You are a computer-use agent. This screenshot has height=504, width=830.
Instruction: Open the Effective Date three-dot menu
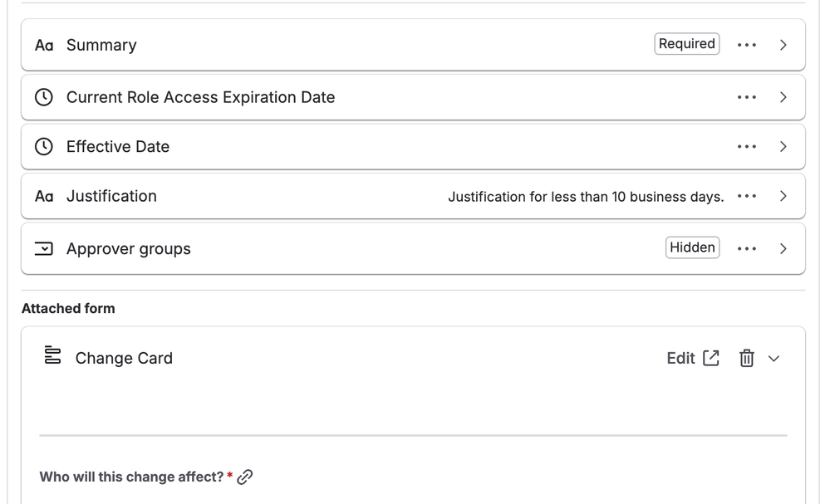pos(746,146)
